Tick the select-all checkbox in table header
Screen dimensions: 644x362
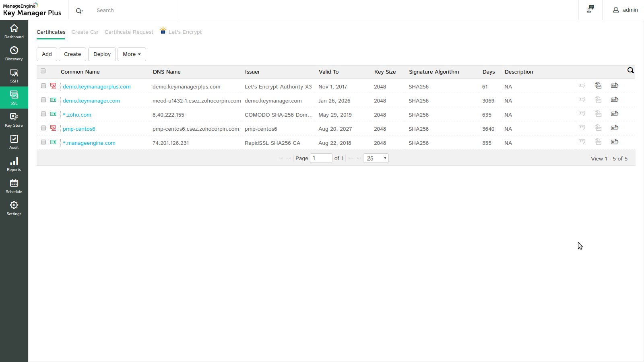pyautogui.click(x=43, y=71)
